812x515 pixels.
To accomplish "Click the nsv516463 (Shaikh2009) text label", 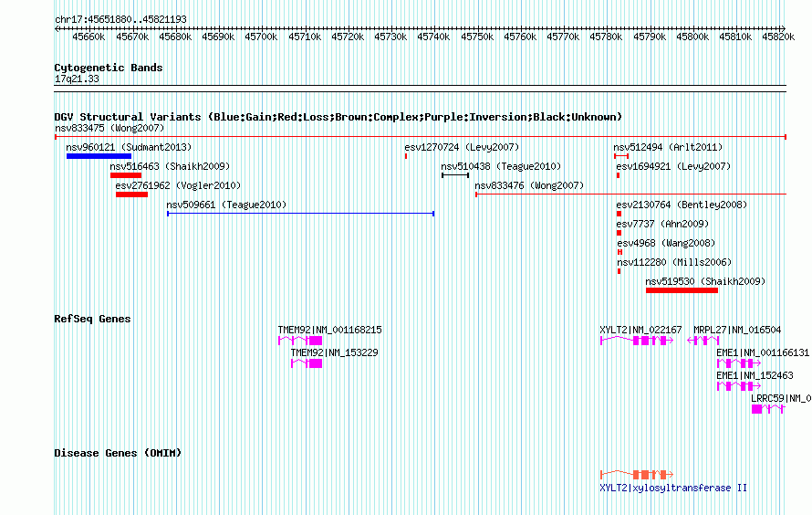I will click(170, 166).
